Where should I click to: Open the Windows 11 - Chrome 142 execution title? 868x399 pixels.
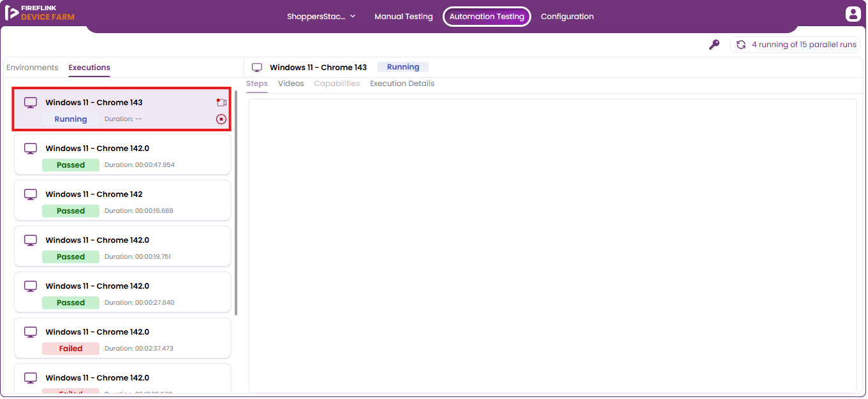tap(94, 194)
